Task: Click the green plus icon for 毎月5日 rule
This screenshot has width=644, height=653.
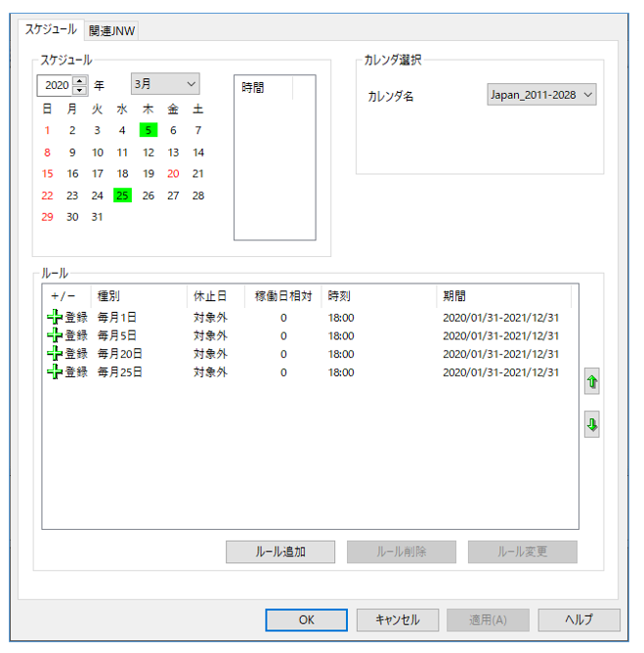Action: tap(54, 335)
